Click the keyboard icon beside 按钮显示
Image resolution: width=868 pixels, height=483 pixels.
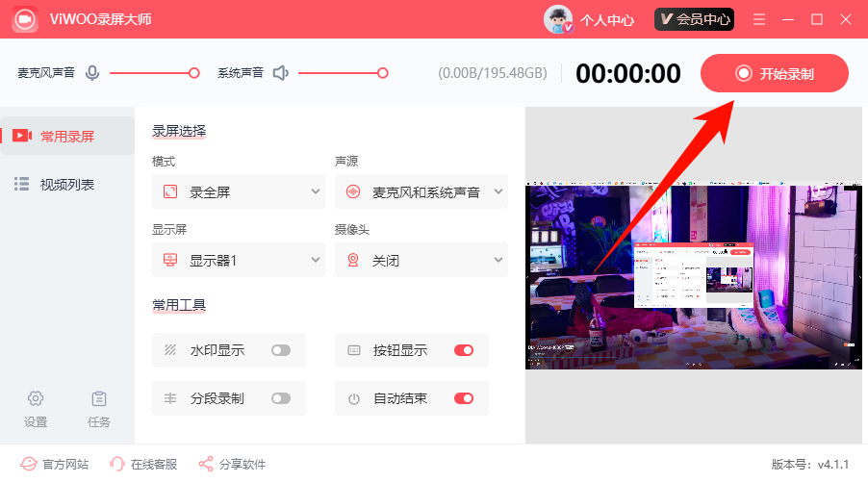(354, 350)
